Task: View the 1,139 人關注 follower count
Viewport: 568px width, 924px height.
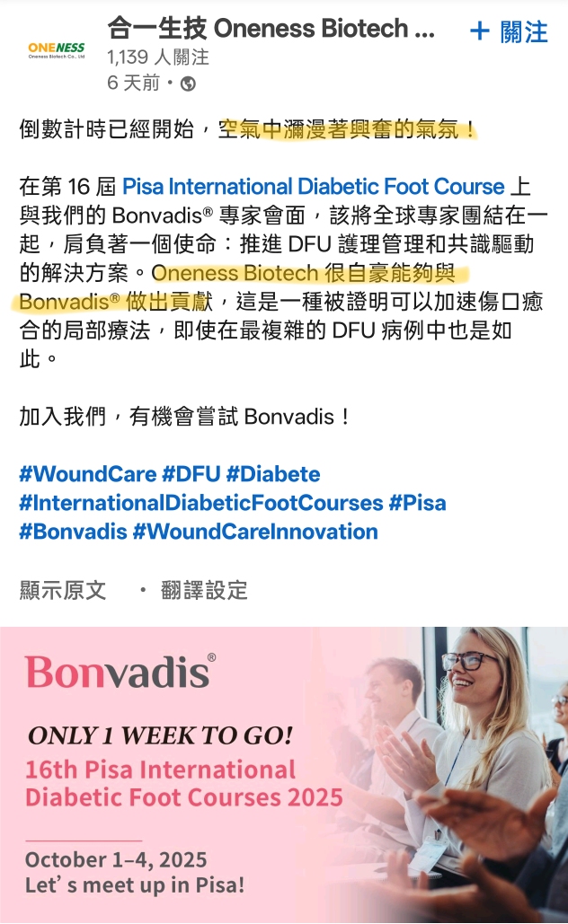Action: (x=158, y=57)
